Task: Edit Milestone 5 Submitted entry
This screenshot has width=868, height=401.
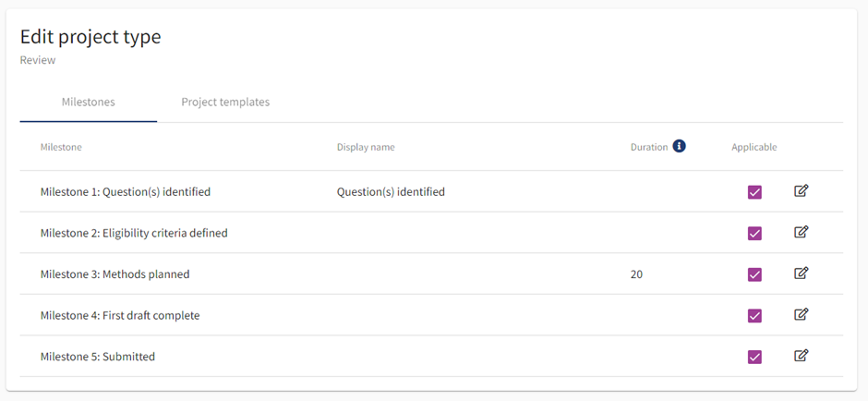Action: 802,356
